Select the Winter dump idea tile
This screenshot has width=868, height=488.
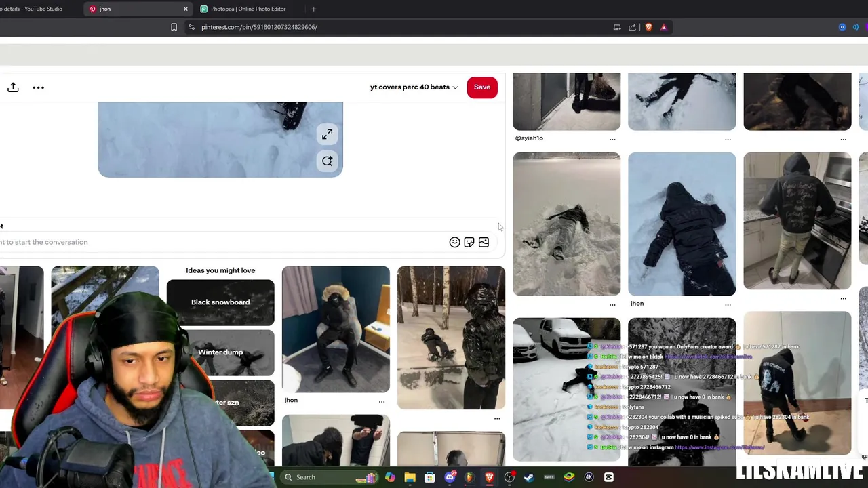220,352
